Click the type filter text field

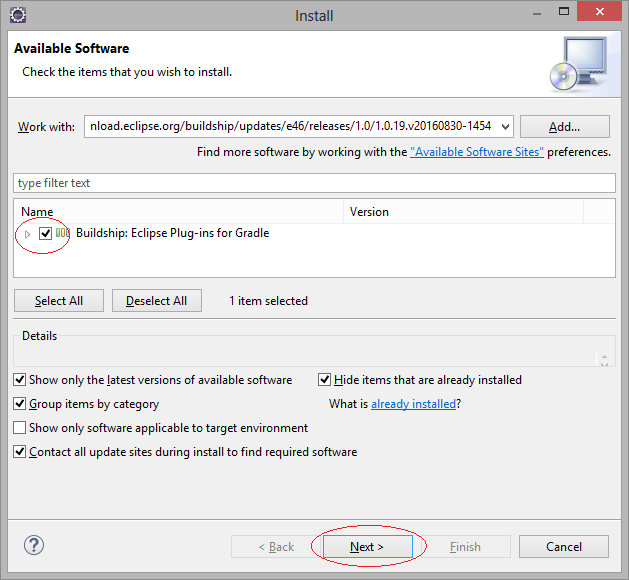[314, 183]
